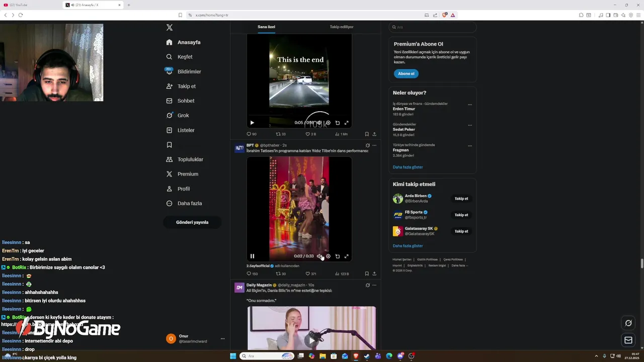
Task: Mute the BPT dance video
Action: coord(319,256)
